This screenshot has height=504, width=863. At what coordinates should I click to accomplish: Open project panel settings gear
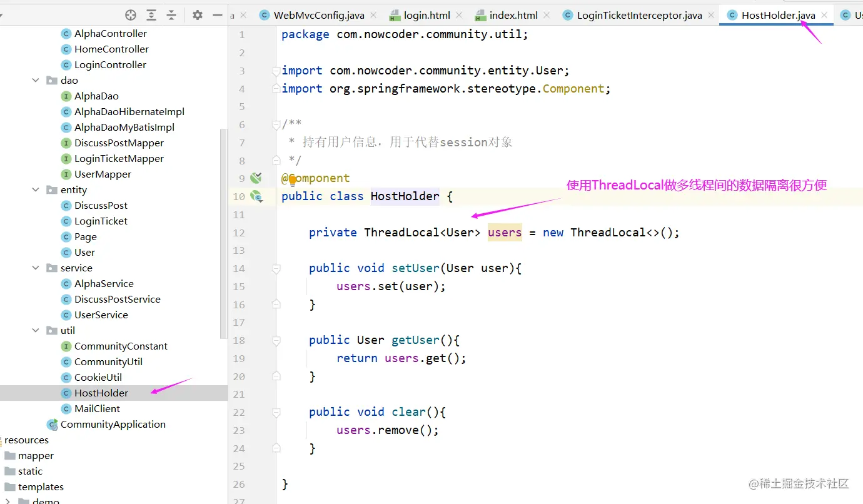click(x=198, y=15)
